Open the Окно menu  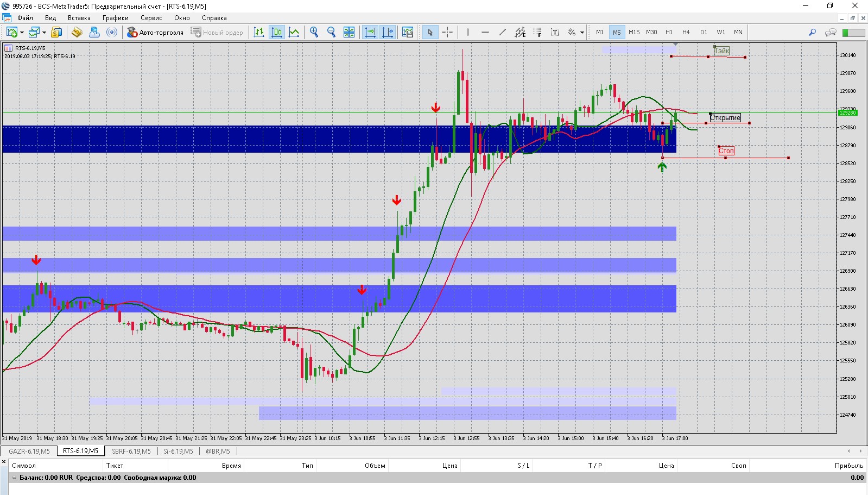pyautogui.click(x=182, y=18)
